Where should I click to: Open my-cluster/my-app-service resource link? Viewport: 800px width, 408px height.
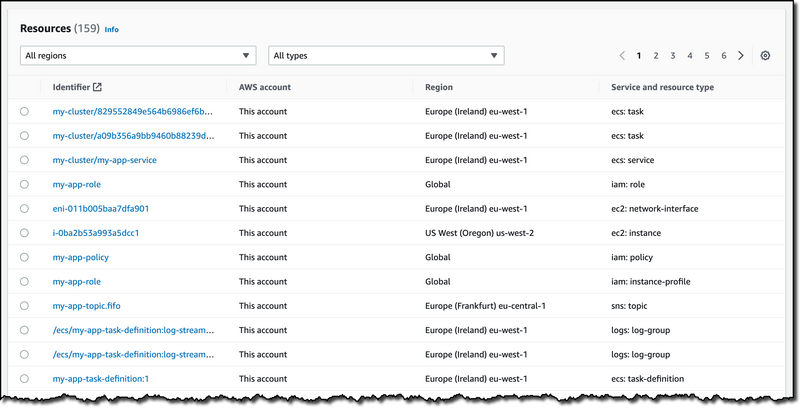click(104, 160)
